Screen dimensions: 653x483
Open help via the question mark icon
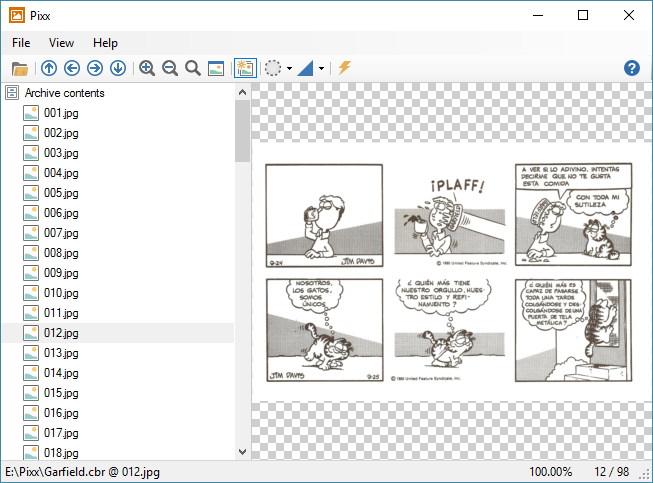tap(632, 68)
